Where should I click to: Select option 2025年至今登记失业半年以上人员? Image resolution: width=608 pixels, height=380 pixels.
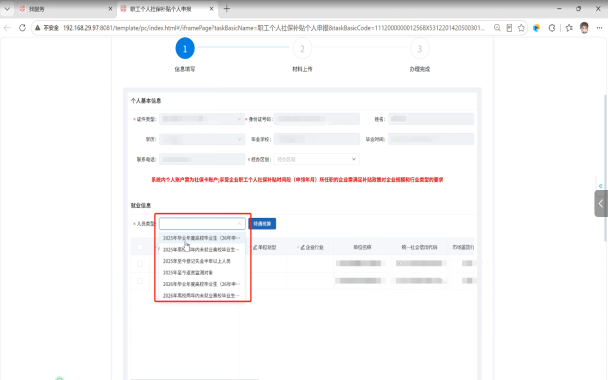click(202, 261)
